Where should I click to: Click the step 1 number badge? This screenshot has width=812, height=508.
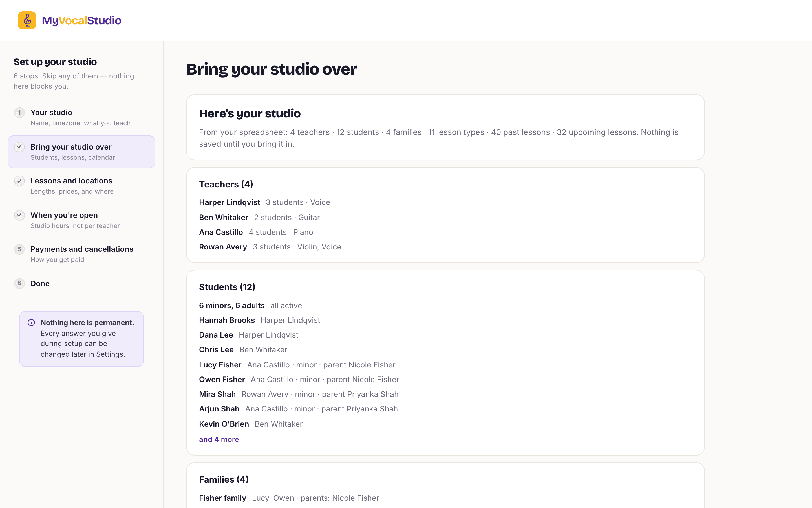pos(19,113)
